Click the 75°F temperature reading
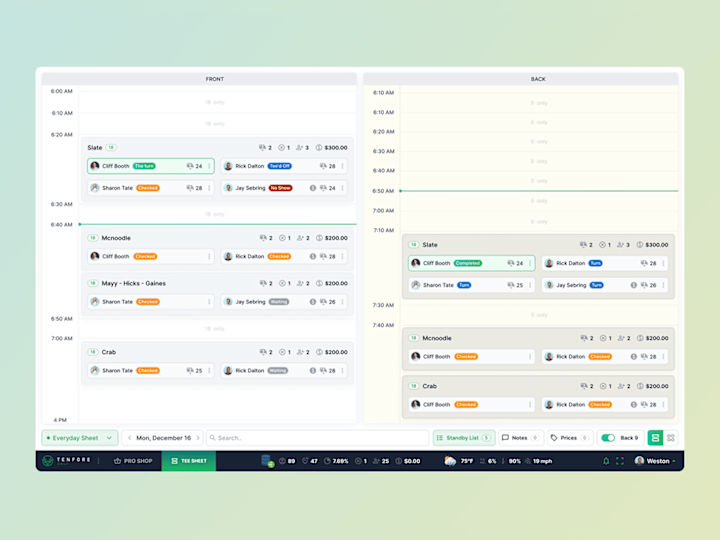 click(x=467, y=461)
